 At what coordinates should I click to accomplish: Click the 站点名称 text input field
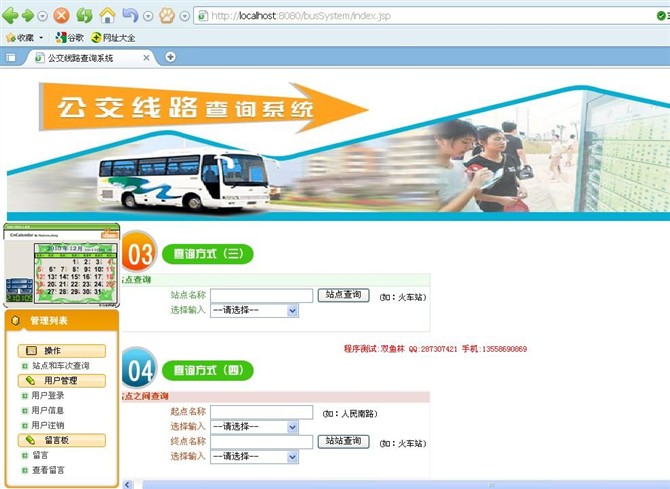point(261,296)
